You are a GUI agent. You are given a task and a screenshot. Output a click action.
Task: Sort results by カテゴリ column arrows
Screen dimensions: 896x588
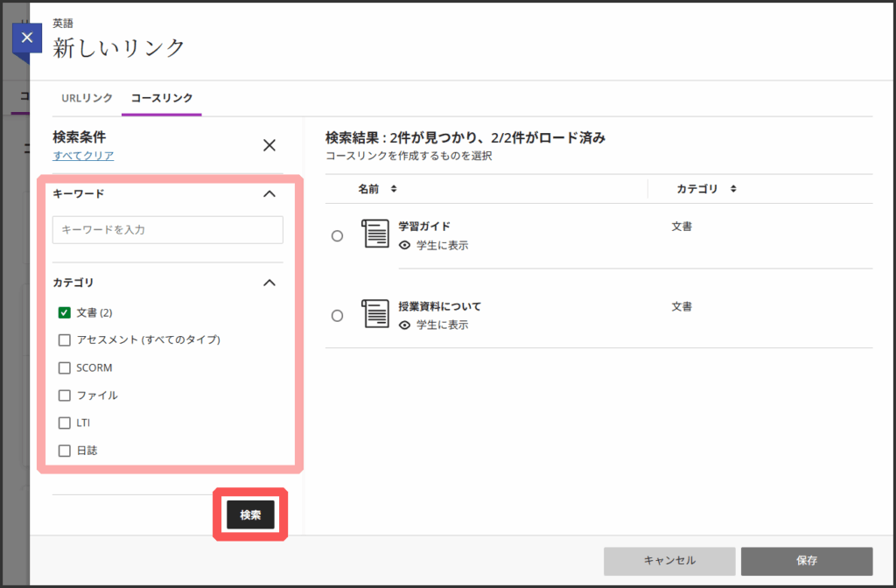(733, 189)
